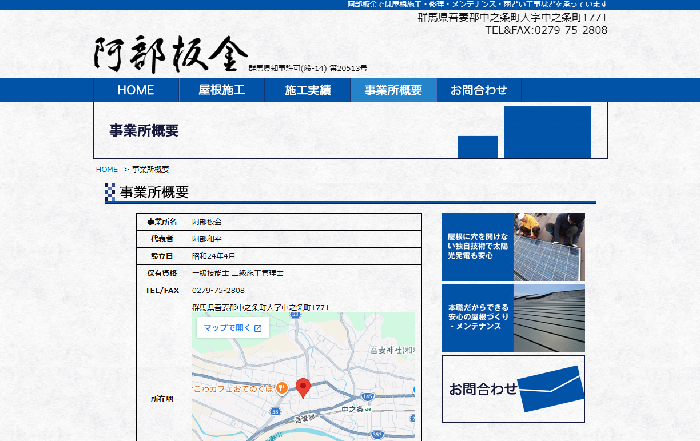
Task: Click the route 35 badge on the map
Action: [275, 412]
